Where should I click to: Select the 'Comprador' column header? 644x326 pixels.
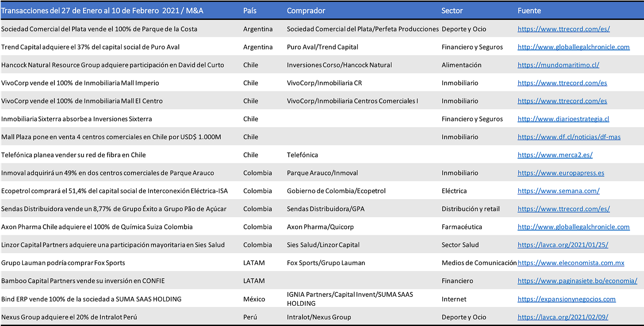tap(306, 11)
